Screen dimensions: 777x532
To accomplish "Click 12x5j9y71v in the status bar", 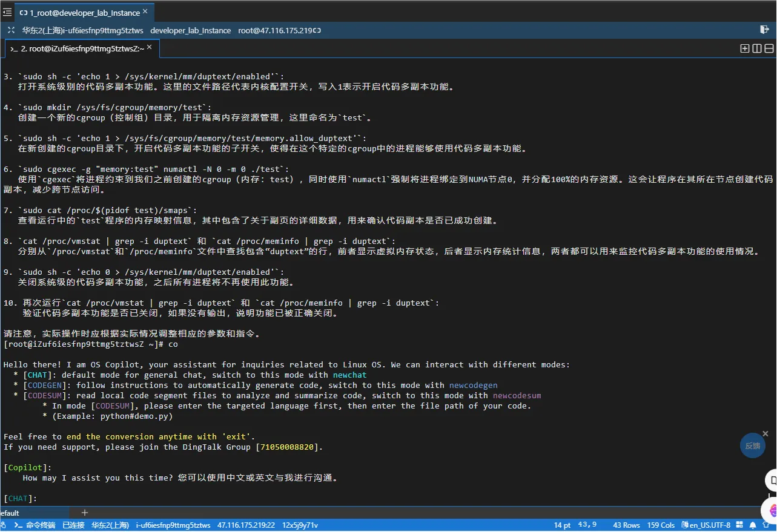I will (x=300, y=525).
